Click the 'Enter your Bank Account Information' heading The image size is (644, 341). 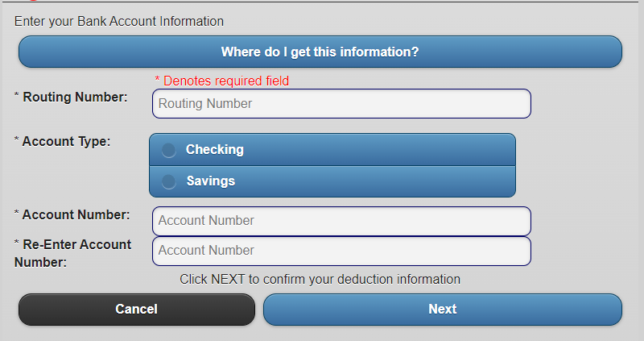119,22
